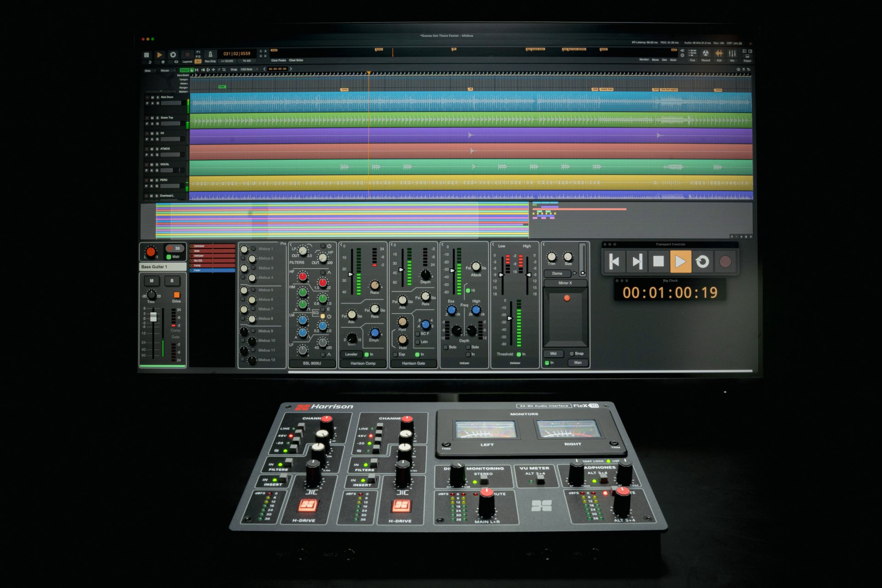This screenshot has height=588, width=882.
Task: Open the Slide edit mode dropdown
Action: [150, 71]
